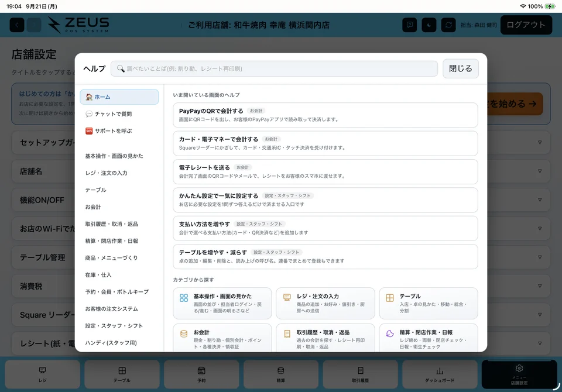Click the レジ・注文の入力 category register icon
Screen dimensions: 562x392
click(x=287, y=297)
